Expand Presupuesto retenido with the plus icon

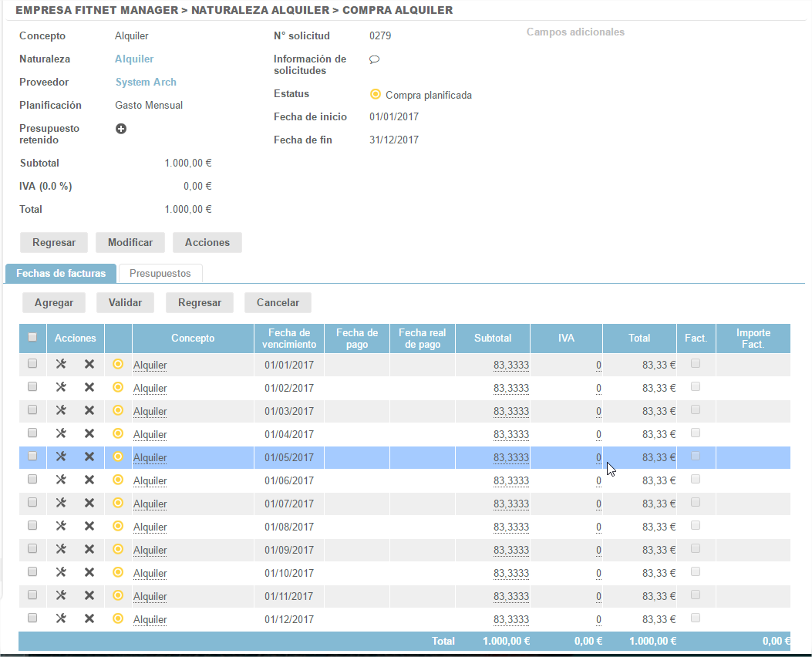coord(121,129)
